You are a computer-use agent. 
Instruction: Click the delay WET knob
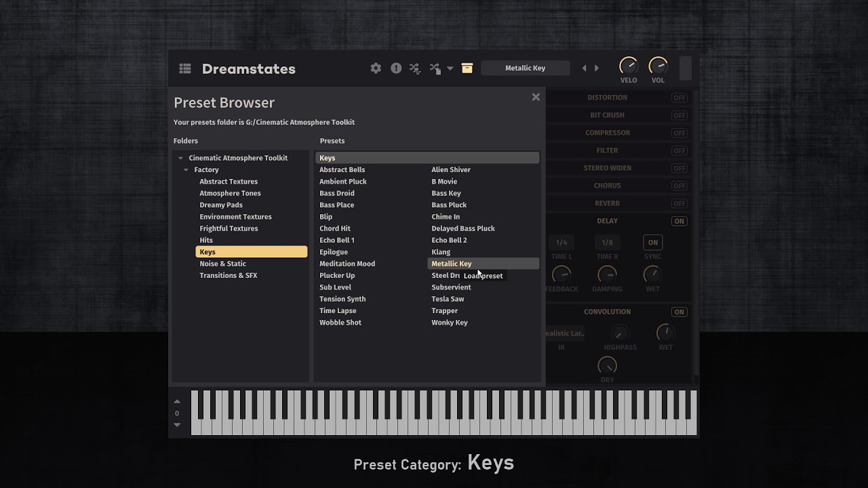[652, 274]
